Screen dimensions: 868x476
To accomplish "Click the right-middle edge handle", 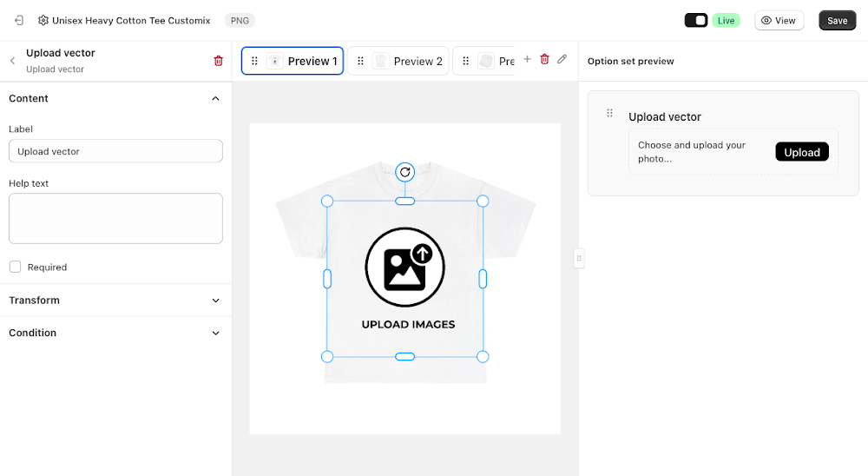I will coord(483,279).
